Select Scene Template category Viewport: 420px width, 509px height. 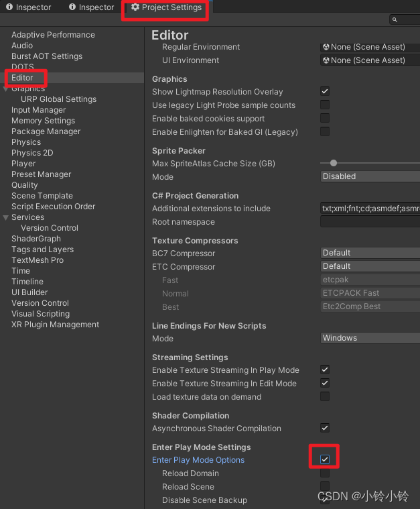[x=42, y=195]
